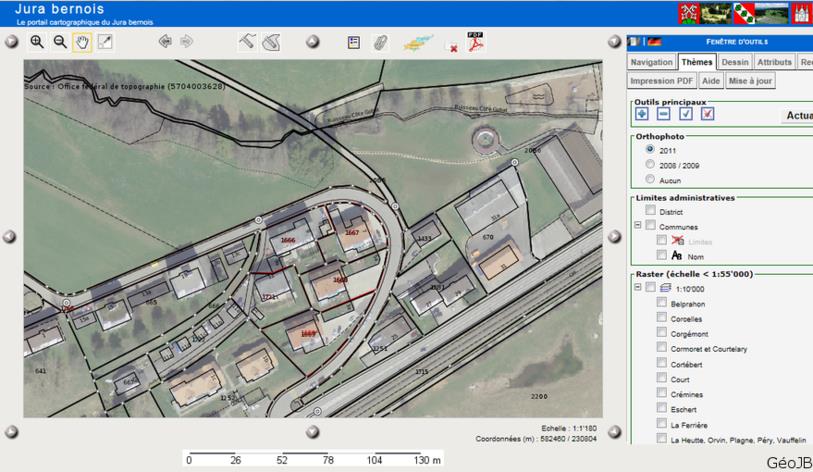The height and width of the screenshot is (472, 813).
Task: Select the distance measuring tool
Action: coord(247,41)
